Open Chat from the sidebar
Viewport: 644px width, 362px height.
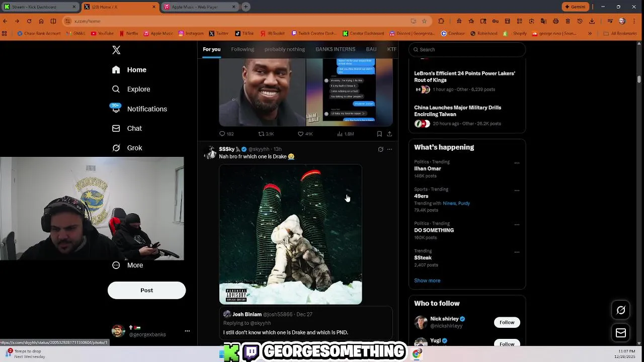(x=128, y=128)
